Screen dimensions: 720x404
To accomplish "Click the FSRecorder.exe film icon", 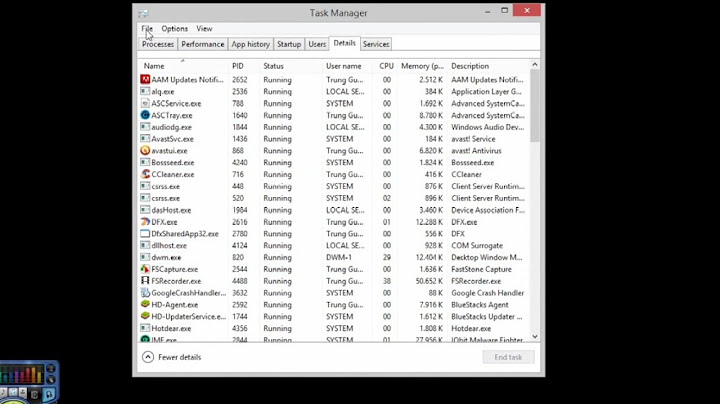I will click(x=145, y=281).
